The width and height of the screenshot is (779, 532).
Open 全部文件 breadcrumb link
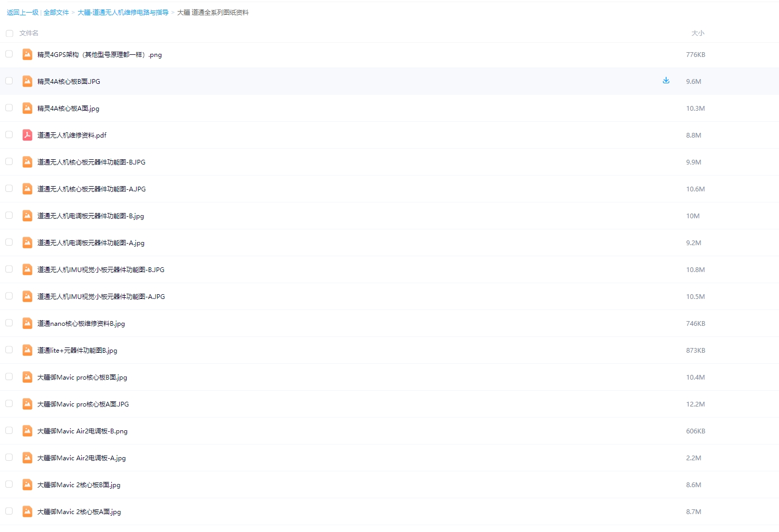56,12
